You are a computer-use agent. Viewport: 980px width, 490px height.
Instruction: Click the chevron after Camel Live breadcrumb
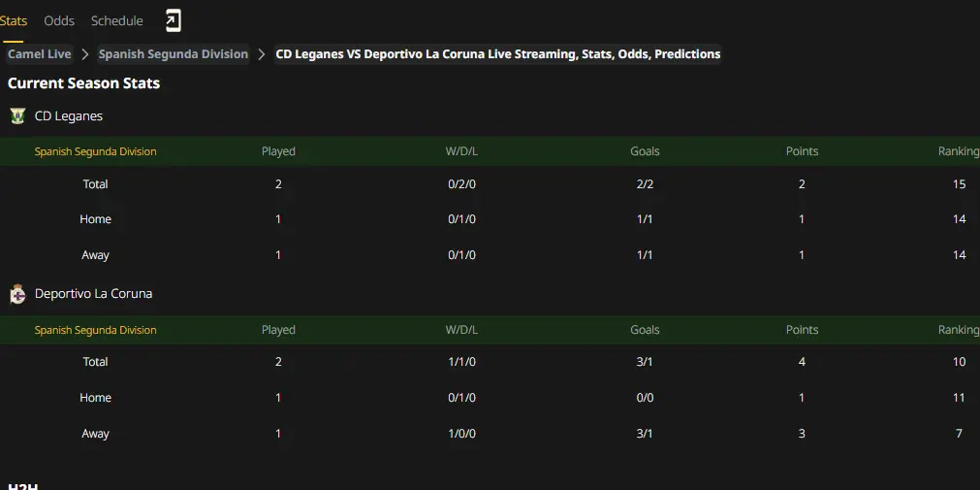(x=85, y=54)
